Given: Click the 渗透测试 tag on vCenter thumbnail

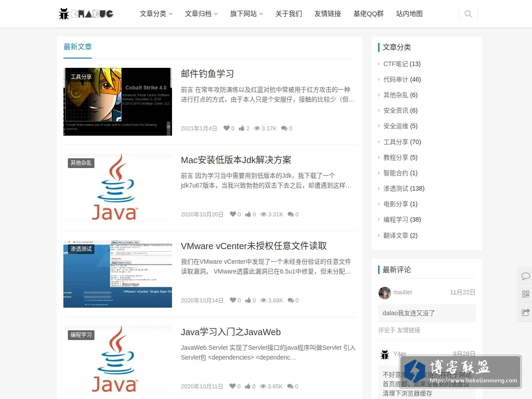Looking at the screenshot, I should (x=81, y=249).
